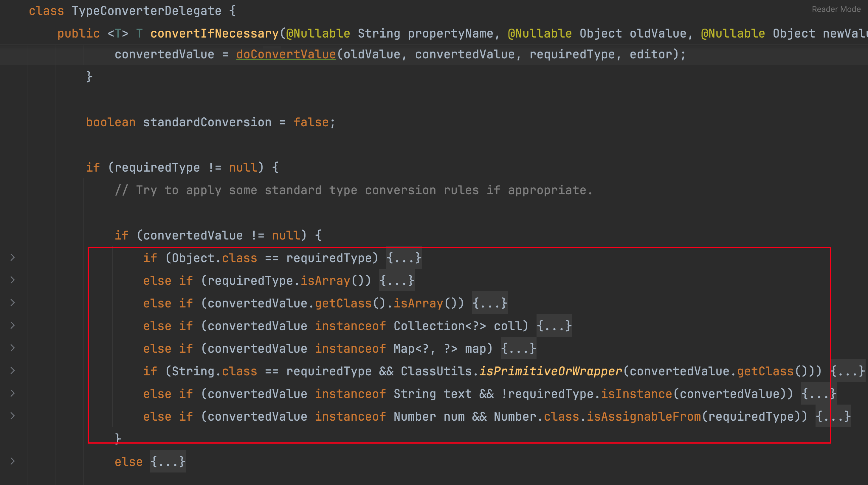Expand the gutter arrow beside the final else block
The width and height of the screenshot is (868, 485).
pyautogui.click(x=13, y=461)
